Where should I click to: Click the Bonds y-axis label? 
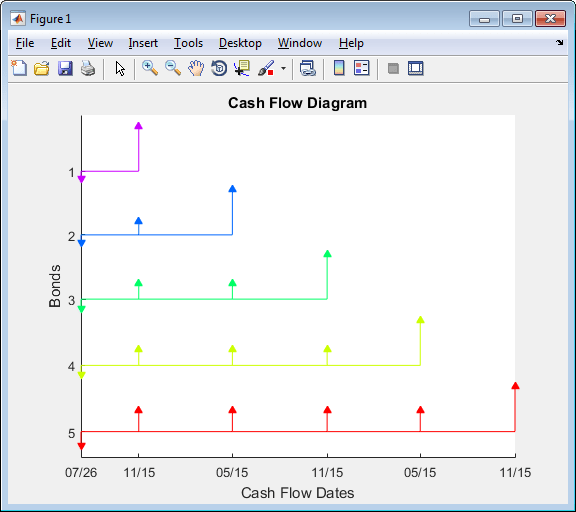(55, 286)
